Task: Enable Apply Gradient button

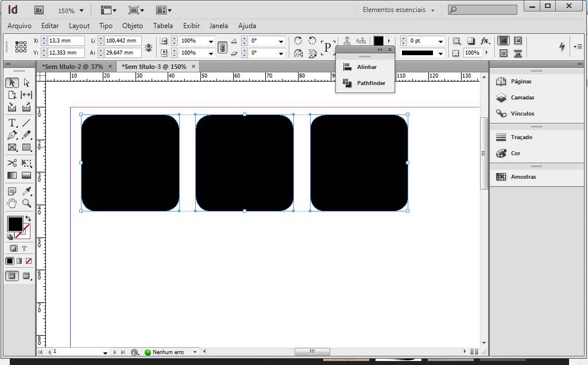Action: [19, 261]
